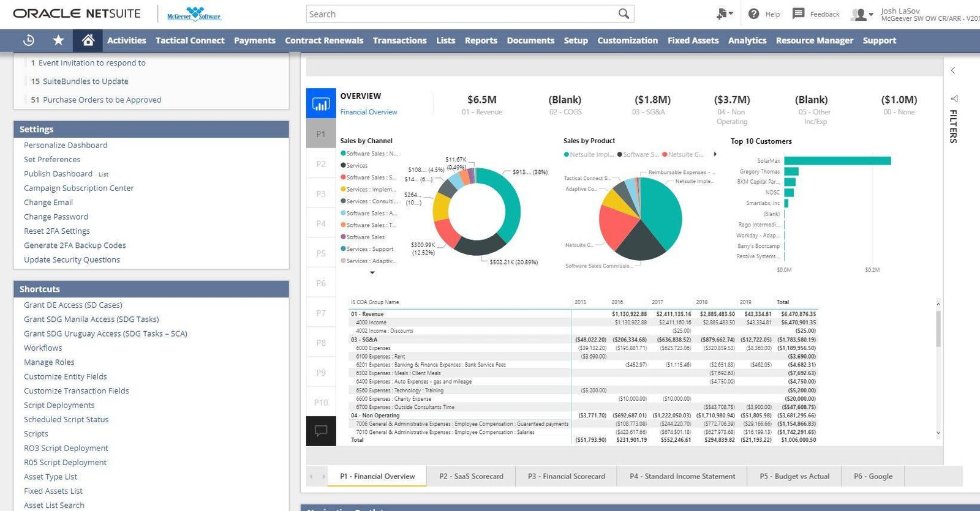
Task: Open the Contract Renewals menu
Action: [x=324, y=40]
